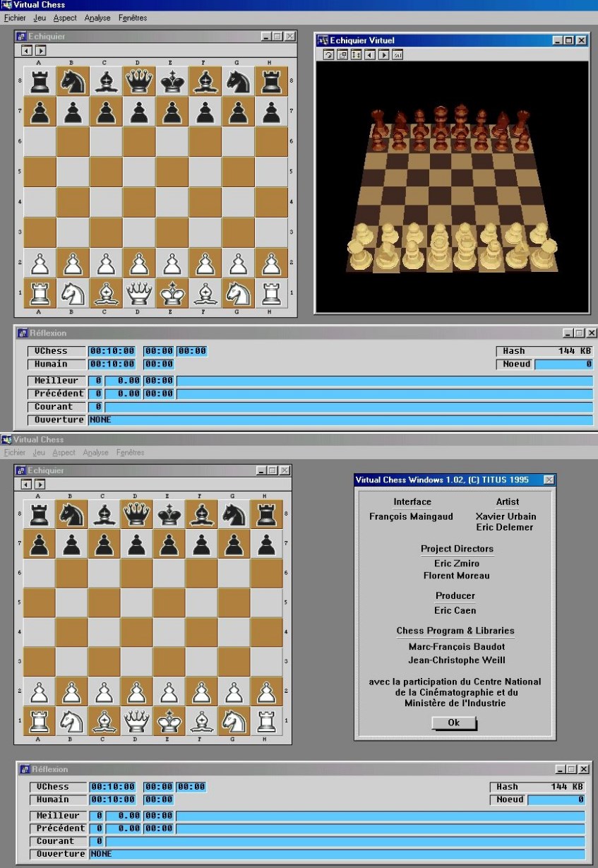Click the Ouverture NONE field in lower Réflexion
Screen dimensions: 598x868
click(337, 854)
